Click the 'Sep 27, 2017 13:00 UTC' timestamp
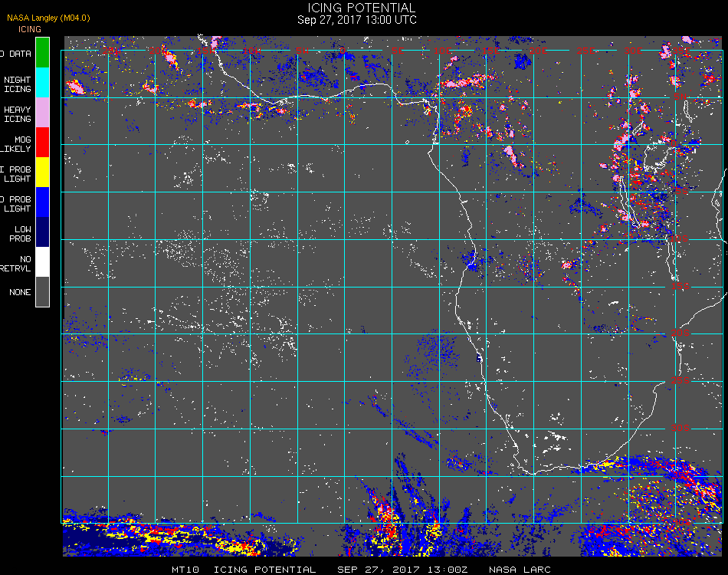The width and height of the screenshot is (728, 575). pos(356,20)
